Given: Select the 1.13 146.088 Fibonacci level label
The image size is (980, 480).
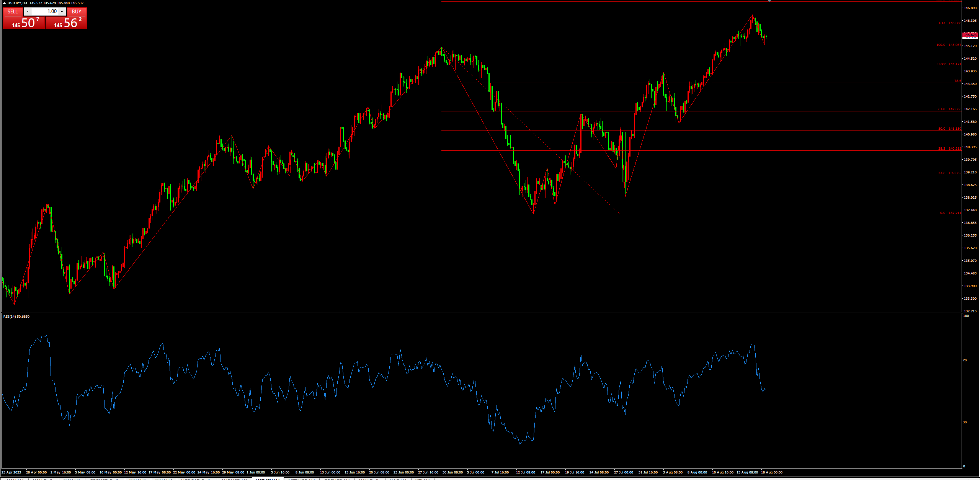Looking at the screenshot, I should click(x=949, y=23).
